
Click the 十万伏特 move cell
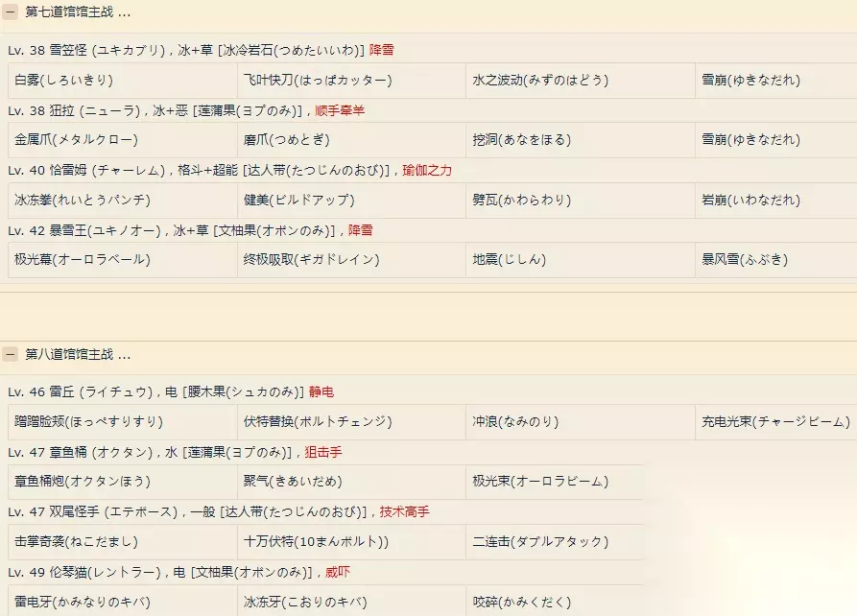click(x=351, y=542)
